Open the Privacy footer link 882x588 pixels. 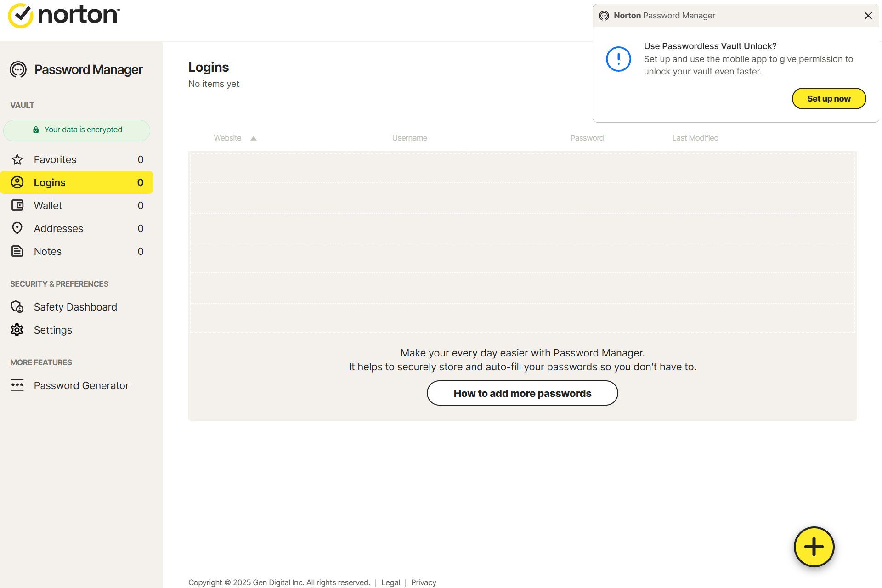[424, 582]
